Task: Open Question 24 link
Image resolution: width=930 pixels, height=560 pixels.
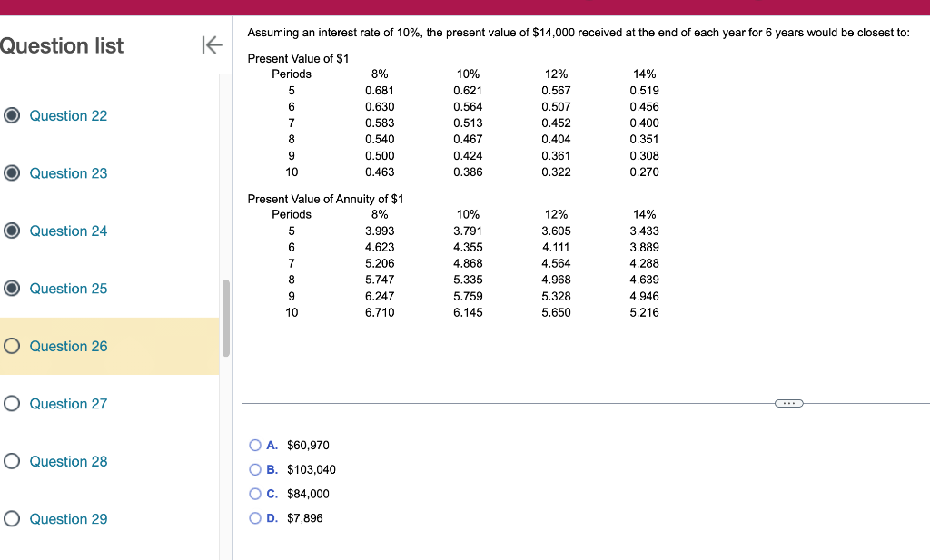Action: pyautogui.click(x=68, y=231)
